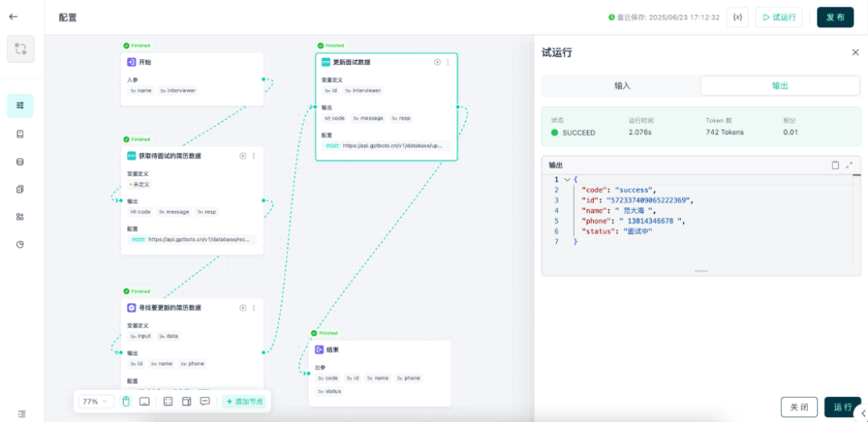Screen dimensions: 868x422
Task: Click output connector dot of 开始 node
Action: pos(263,80)
